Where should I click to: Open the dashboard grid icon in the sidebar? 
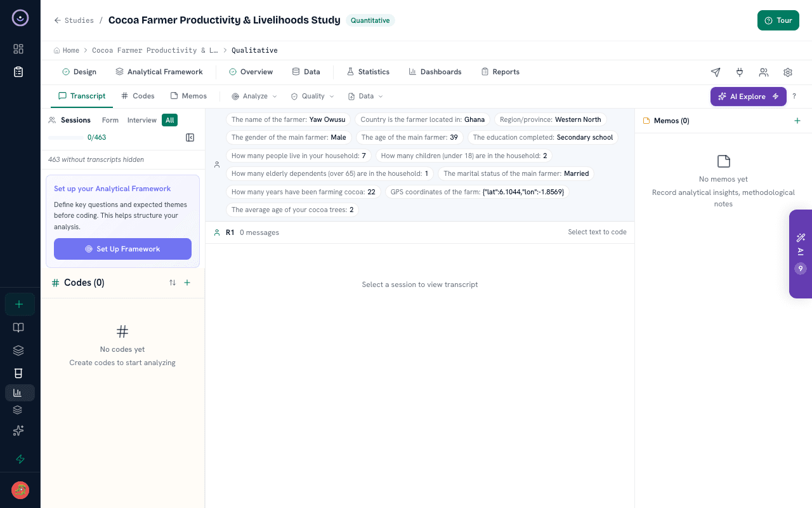pos(18,49)
